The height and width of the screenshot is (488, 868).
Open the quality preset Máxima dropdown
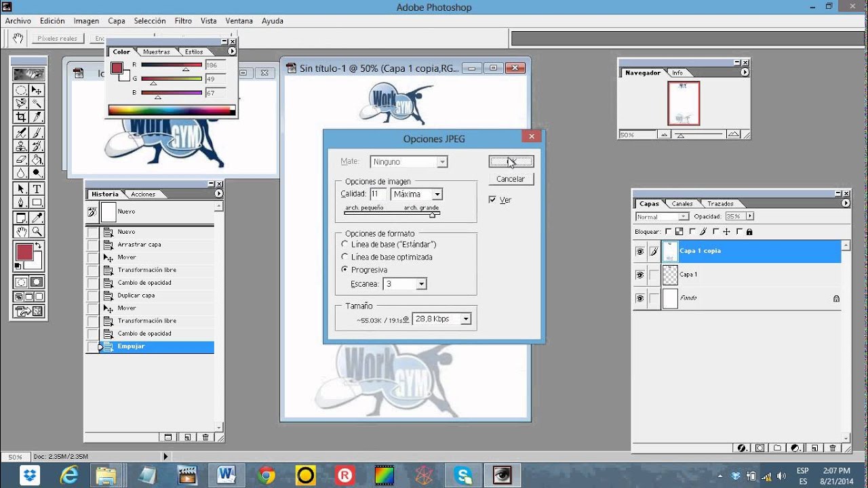pos(437,194)
